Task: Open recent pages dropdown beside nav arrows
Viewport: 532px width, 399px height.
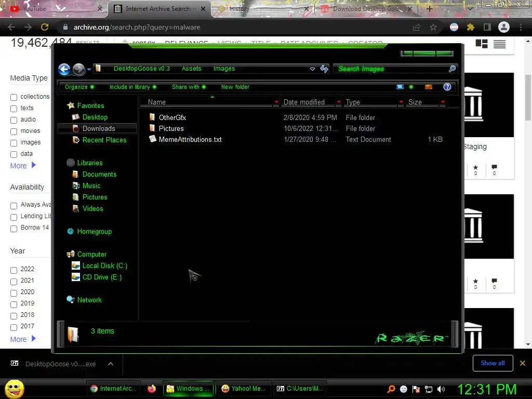Action: tap(89, 69)
